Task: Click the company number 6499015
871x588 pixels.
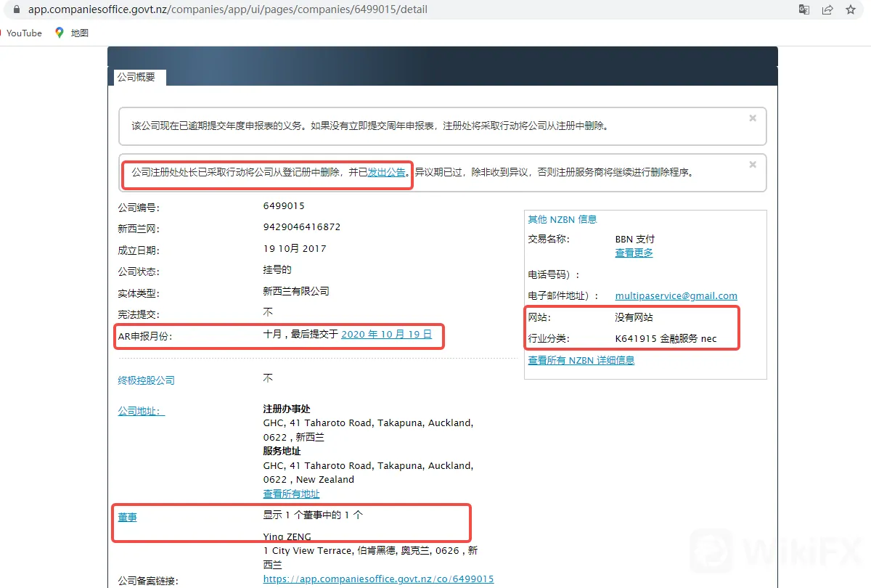Action: click(x=284, y=206)
